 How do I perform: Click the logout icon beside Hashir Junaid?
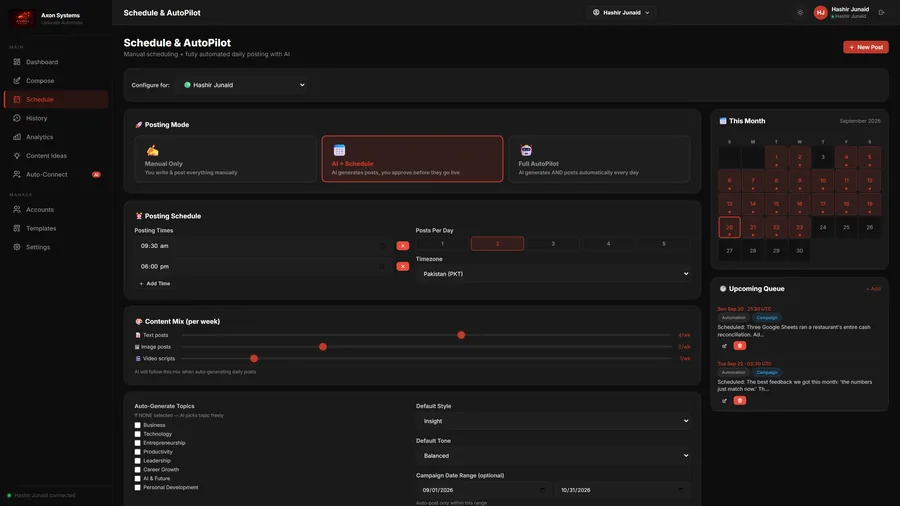[882, 13]
